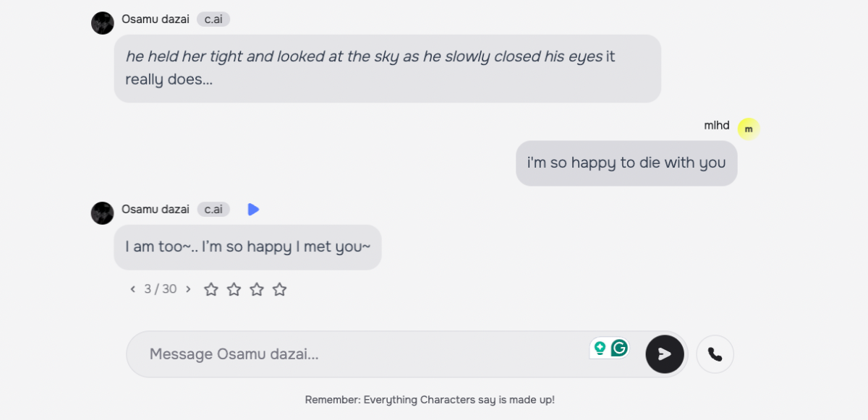Click the mlhd username label
Viewport: 868px width, 420px height.
pos(717,126)
